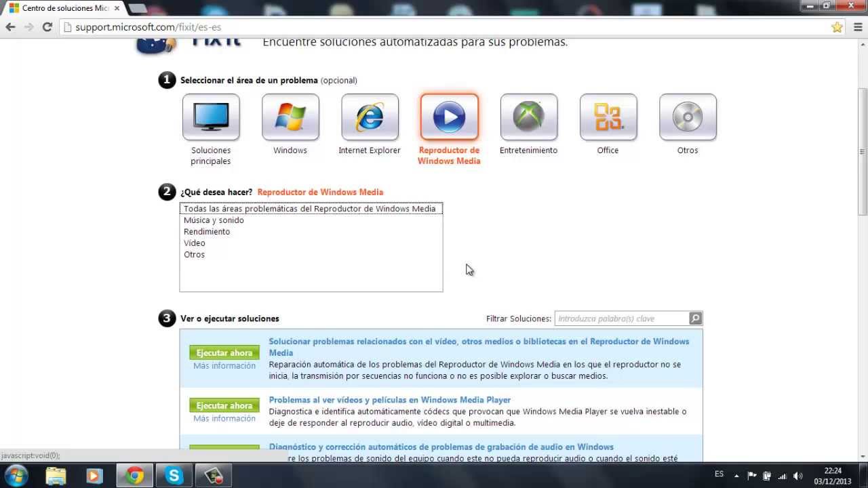The height and width of the screenshot is (488, 868).
Task: Reload the page with the refresh icon
Action: (x=47, y=27)
